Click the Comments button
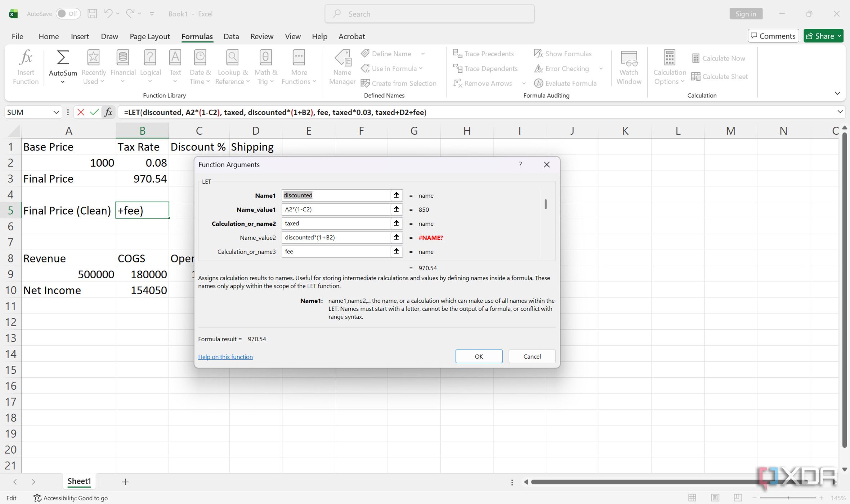 [773, 36]
